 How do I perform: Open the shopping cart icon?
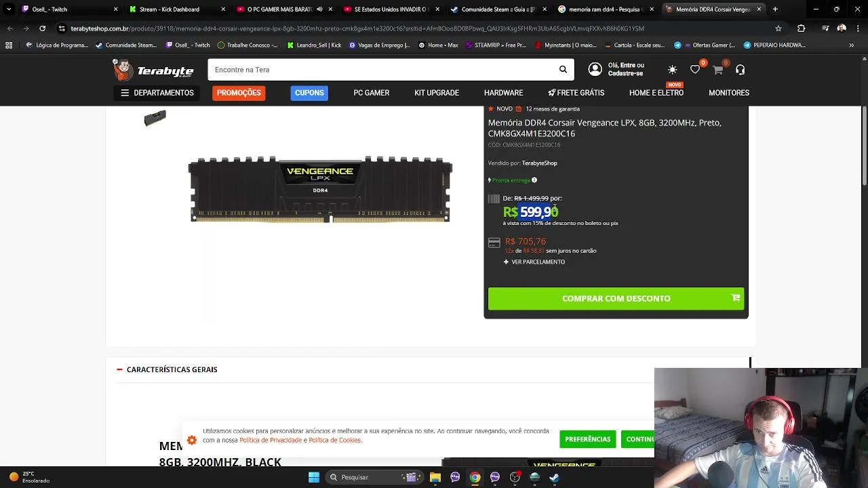[717, 70]
